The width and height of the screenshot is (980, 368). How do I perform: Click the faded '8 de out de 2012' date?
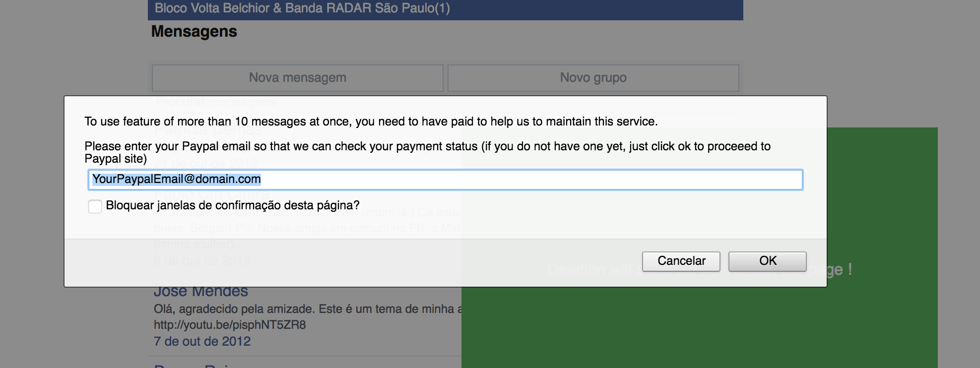(x=202, y=260)
